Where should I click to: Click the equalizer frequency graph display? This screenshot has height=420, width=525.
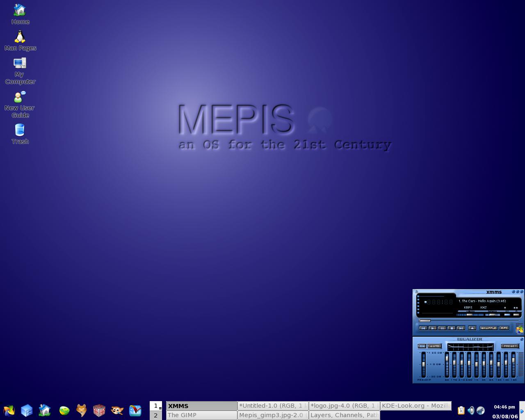coord(470,347)
